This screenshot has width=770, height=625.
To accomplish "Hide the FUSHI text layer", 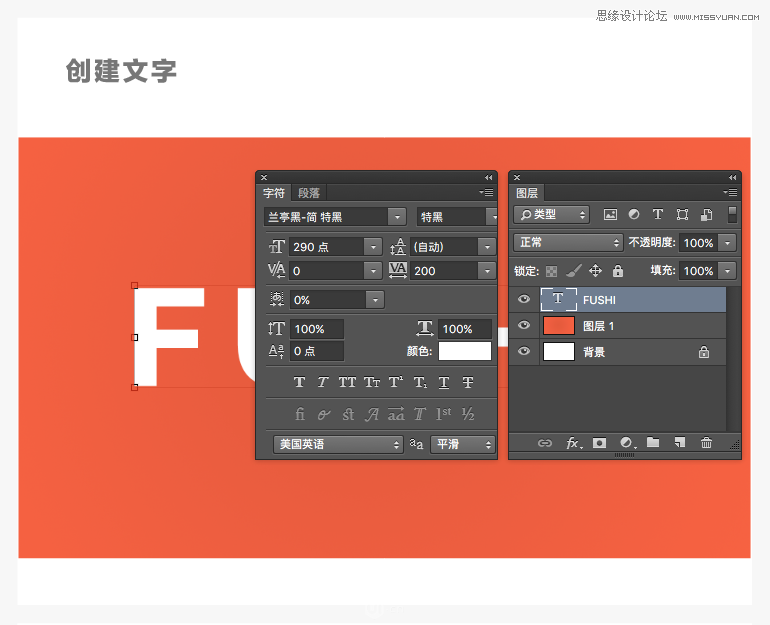I will (524, 299).
